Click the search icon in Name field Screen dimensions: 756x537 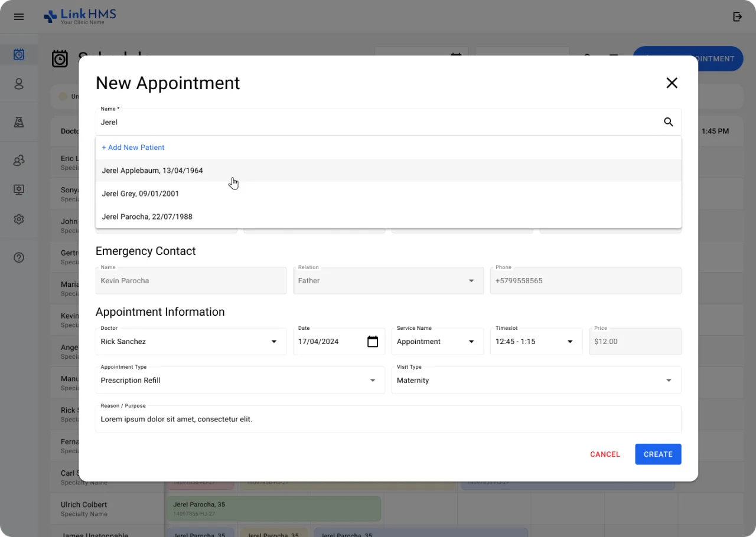click(669, 122)
